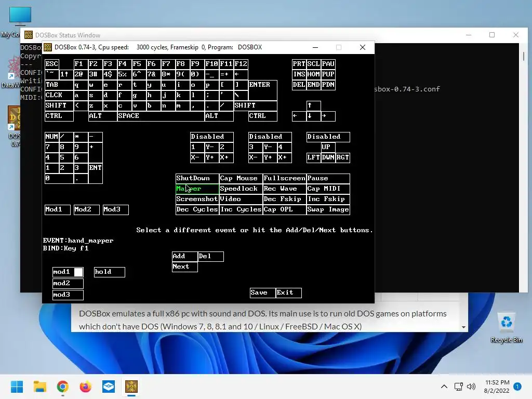Open the Recycle Bin on the desktop
This screenshot has width=532, height=399.
coord(506,327)
